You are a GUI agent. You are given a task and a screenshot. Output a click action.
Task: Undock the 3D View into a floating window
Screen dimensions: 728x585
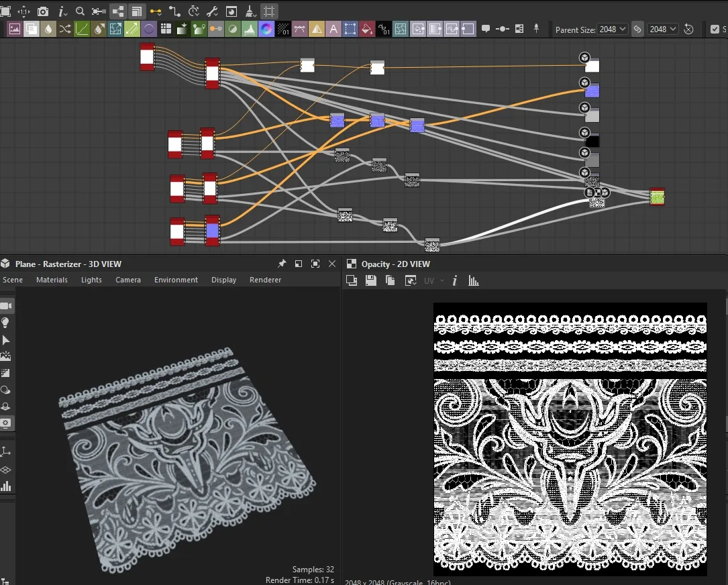coord(299,264)
